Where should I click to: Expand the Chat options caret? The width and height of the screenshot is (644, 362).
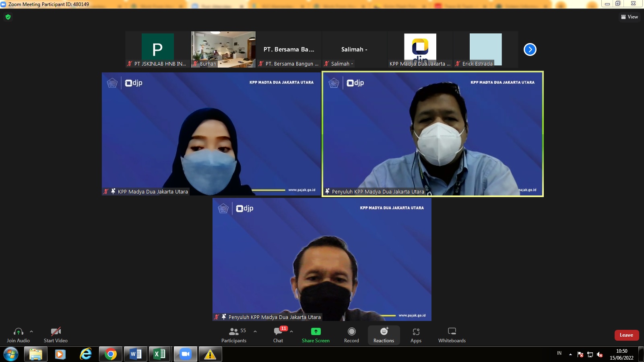click(291, 331)
